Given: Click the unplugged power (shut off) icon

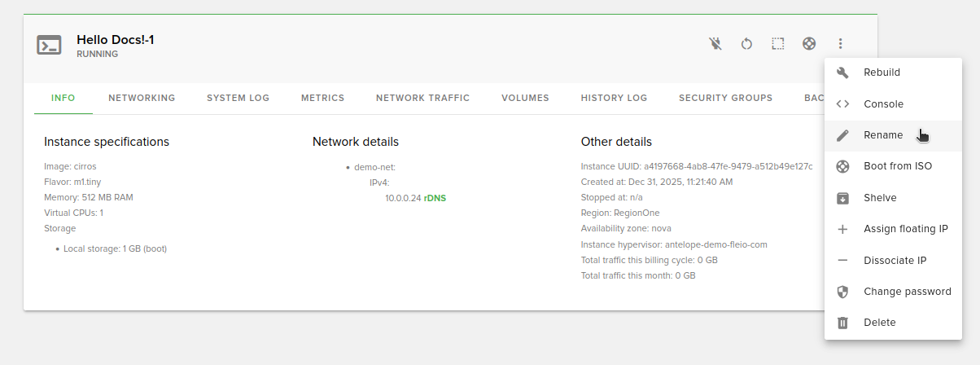Looking at the screenshot, I should [715, 44].
